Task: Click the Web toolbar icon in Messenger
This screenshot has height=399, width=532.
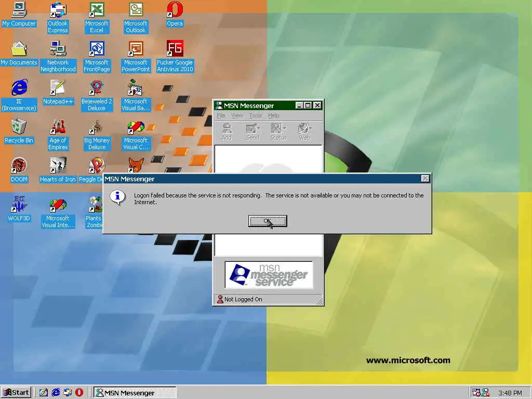Action: [304, 131]
